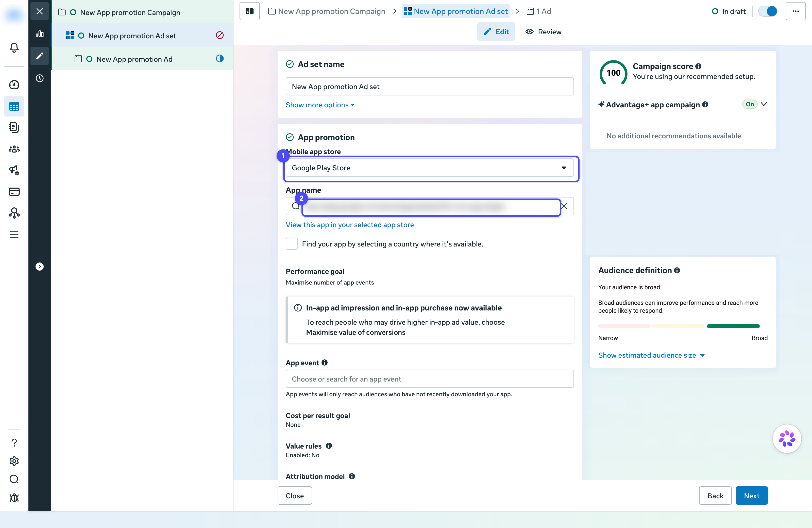The height and width of the screenshot is (528, 812).
Task: Close the editor panel X button
Action: 40,11
